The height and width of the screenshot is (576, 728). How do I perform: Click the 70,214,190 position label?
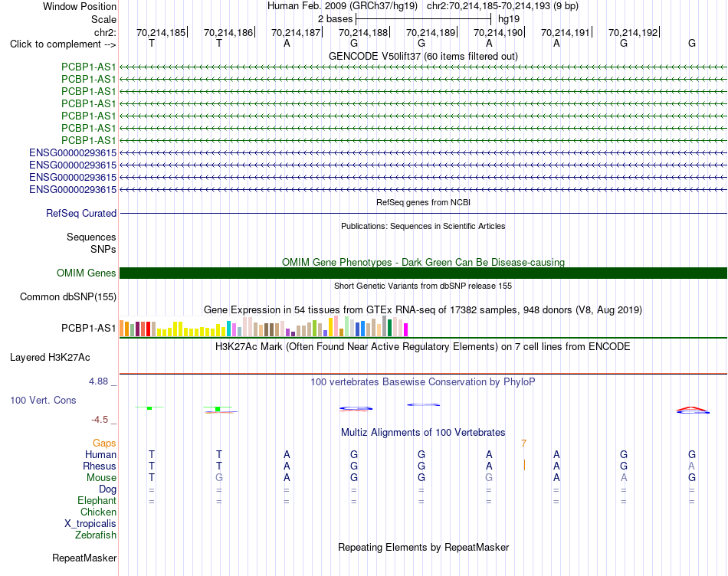point(498,32)
